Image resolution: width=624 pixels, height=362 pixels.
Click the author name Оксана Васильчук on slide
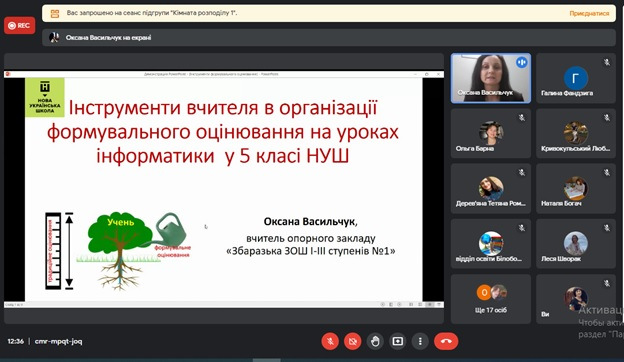click(310, 222)
